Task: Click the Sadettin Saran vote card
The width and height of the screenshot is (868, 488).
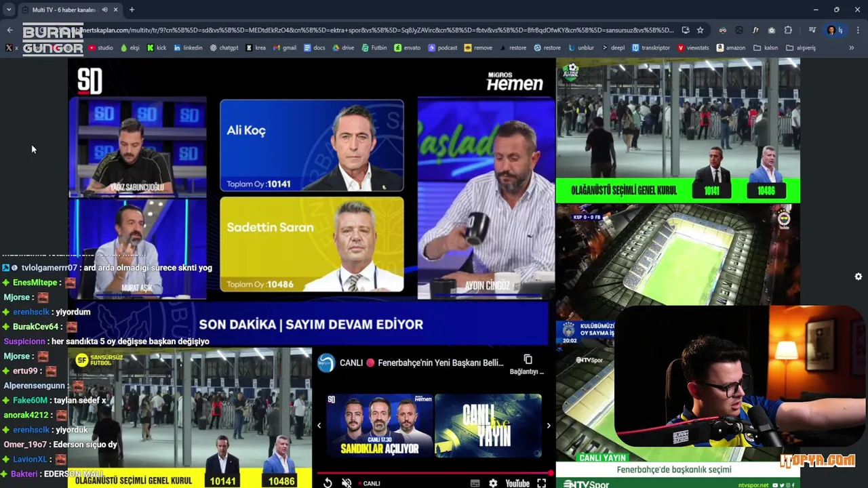Action: 312,245
